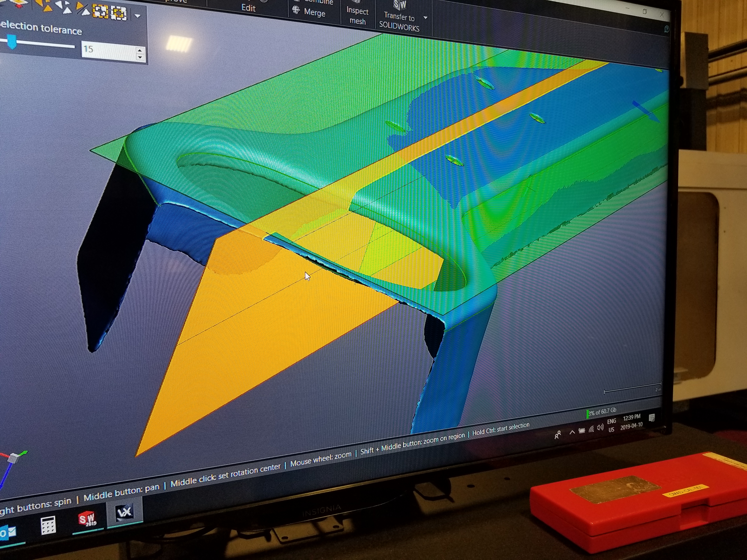Expand Transfer to SOLIDWORKS dropdown arrow
Screen dimensions: 747x560
click(426, 18)
